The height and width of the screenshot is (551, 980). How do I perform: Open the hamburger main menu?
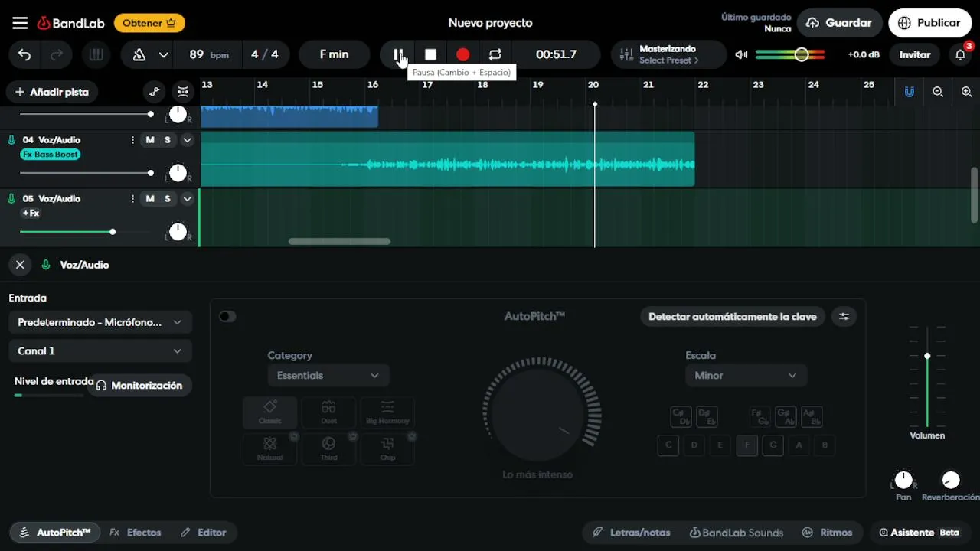click(x=20, y=23)
